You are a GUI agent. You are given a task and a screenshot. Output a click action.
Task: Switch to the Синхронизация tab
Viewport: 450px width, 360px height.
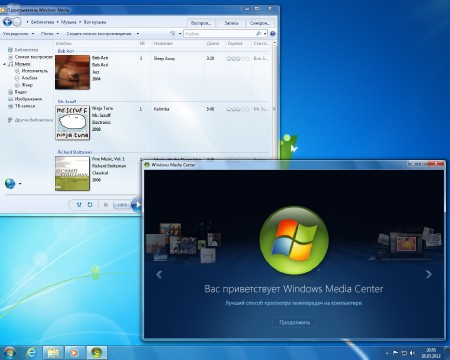click(x=260, y=23)
